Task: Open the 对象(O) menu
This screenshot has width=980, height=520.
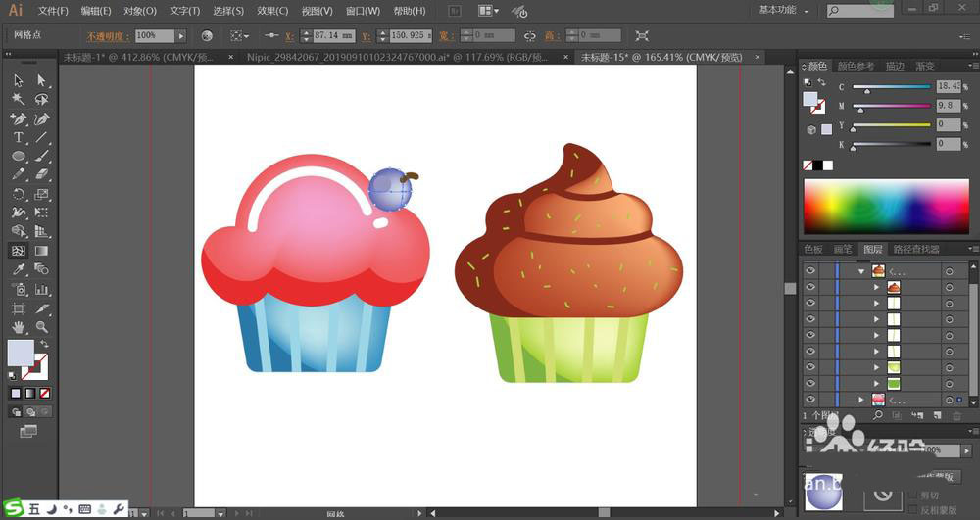Action: [x=139, y=11]
